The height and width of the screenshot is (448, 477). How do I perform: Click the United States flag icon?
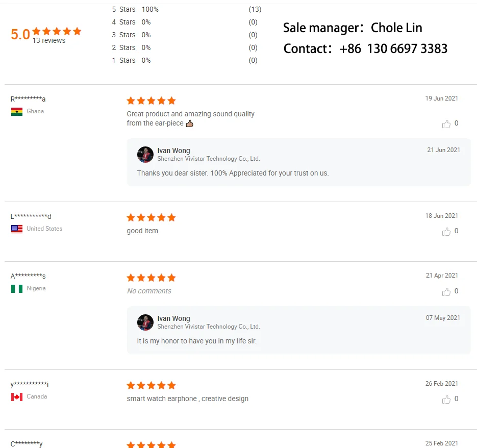pyautogui.click(x=17, y=229)
